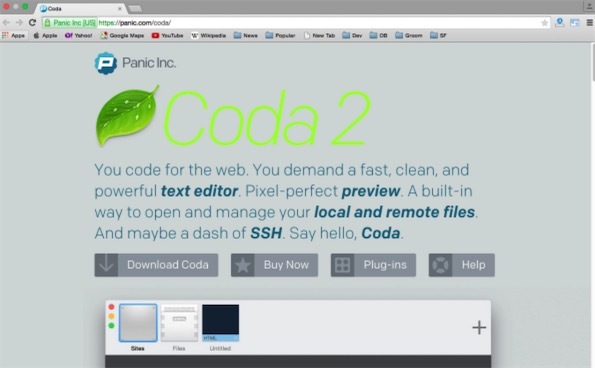This screenshot has width=595, height=368.
Task: Open the Plug-ins page button
Action: coord(373,265)
